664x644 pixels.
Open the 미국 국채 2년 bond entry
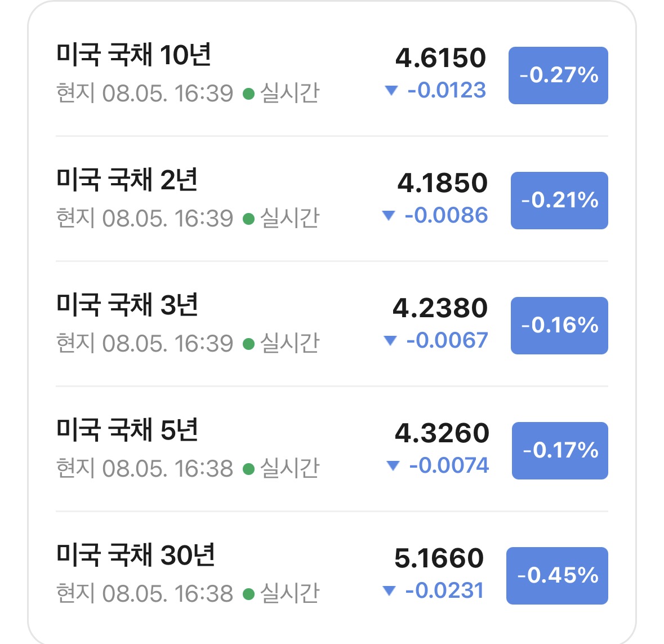332,199
